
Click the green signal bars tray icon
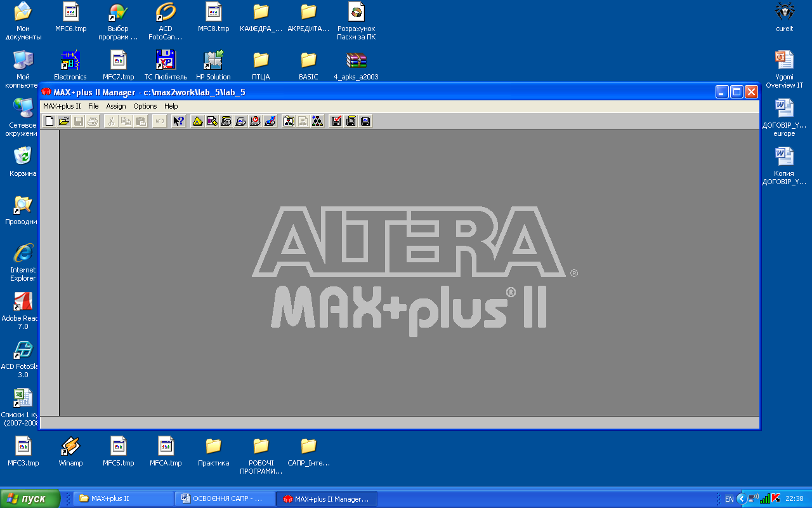pyautogui.click(x=765, y=498)
